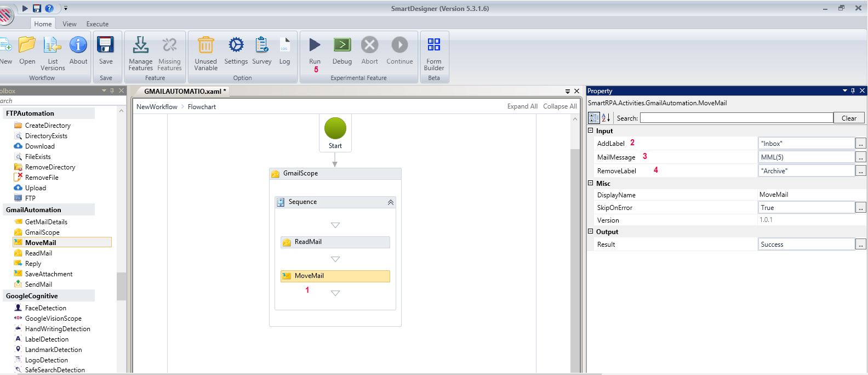Viewport: 868px width, 375px height.
Task: Click the Unused Variable trash icon
Action: coord(205,45)
